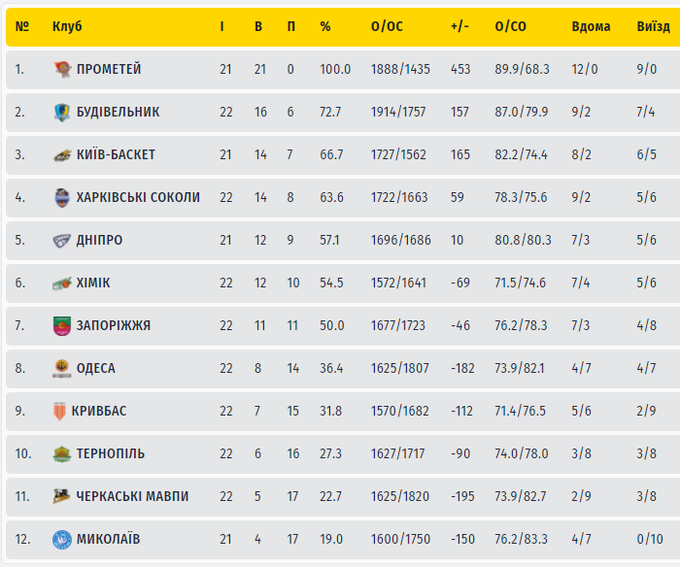Sort table by the Клуб column header
Viewport: 680px width, 567px height.
coord(67,26)
